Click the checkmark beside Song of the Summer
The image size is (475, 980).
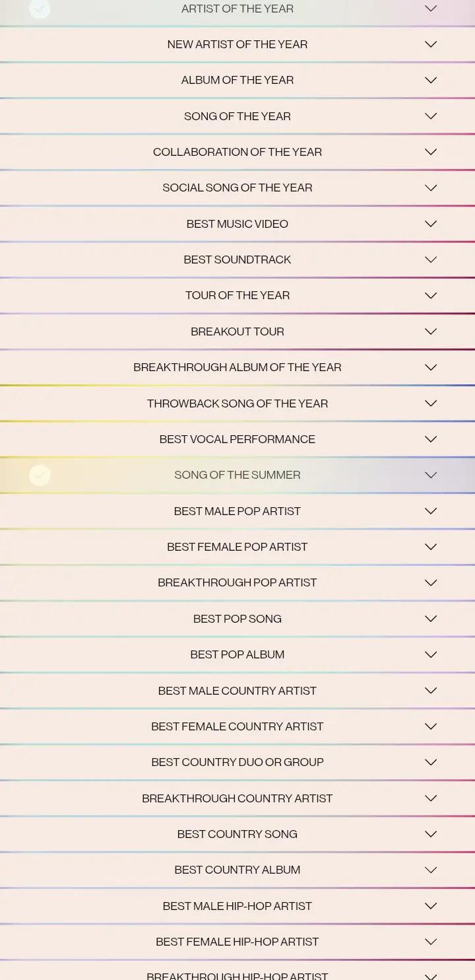point(40,475)
